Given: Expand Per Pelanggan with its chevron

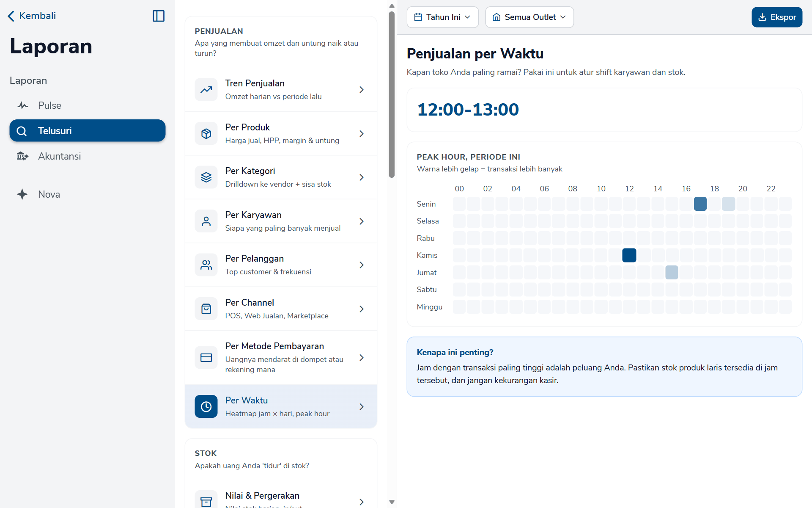Looking at the screenshot, I should click(362, 265).
